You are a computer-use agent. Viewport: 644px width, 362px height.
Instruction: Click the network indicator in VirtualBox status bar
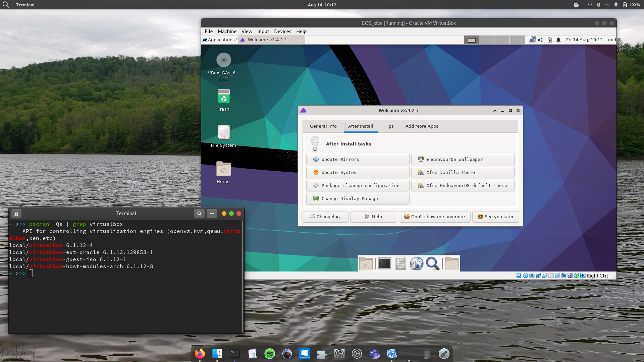538,276
